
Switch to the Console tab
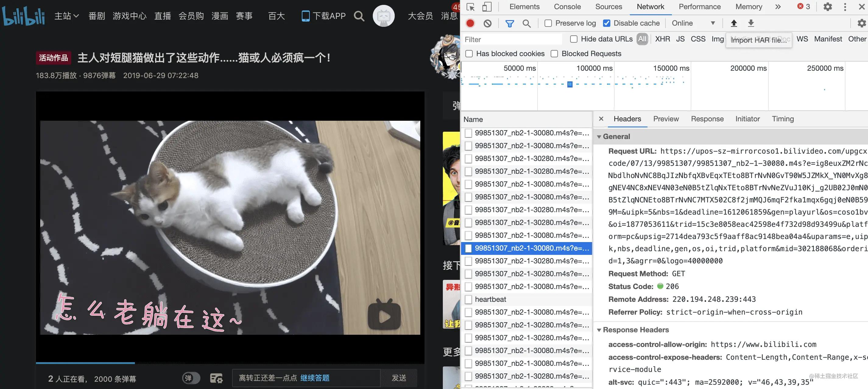pyautogui.click(x=567, y=6)
